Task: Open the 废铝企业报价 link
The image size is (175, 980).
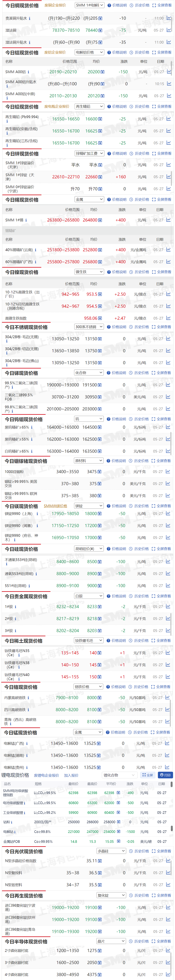Action: [55, 53]
